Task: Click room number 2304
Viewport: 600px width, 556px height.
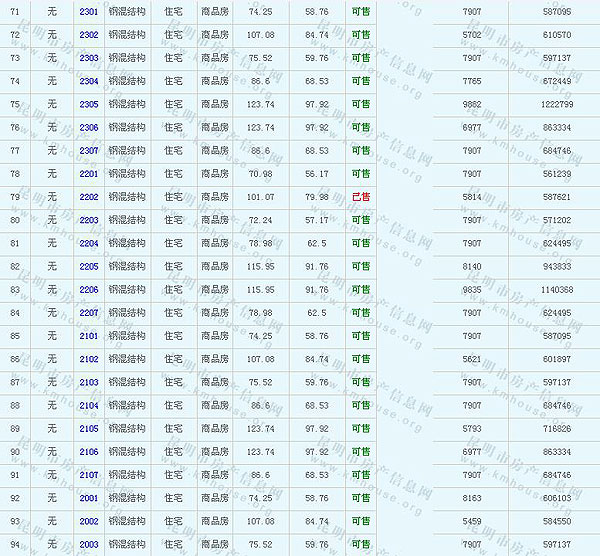Action: click(88, 81)
